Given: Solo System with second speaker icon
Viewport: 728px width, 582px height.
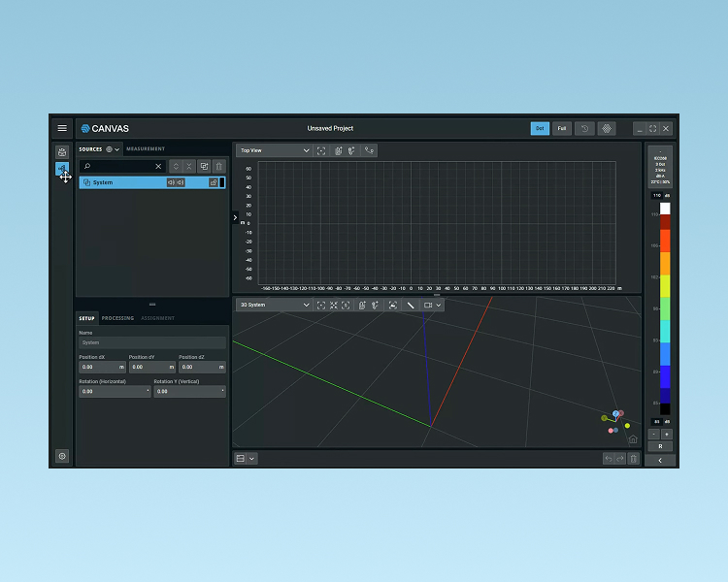Looking at the screenshot, I should tap(181, 182).
